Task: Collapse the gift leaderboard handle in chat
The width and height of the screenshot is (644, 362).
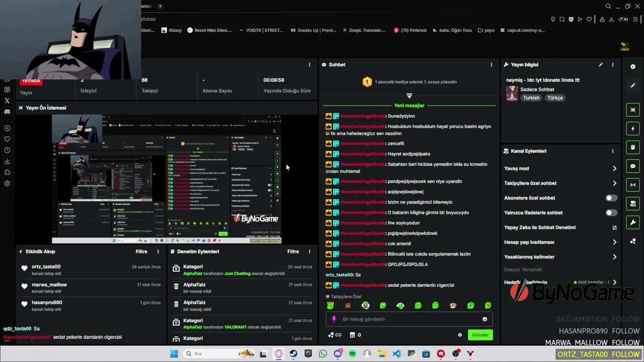Action: (409, 96)
